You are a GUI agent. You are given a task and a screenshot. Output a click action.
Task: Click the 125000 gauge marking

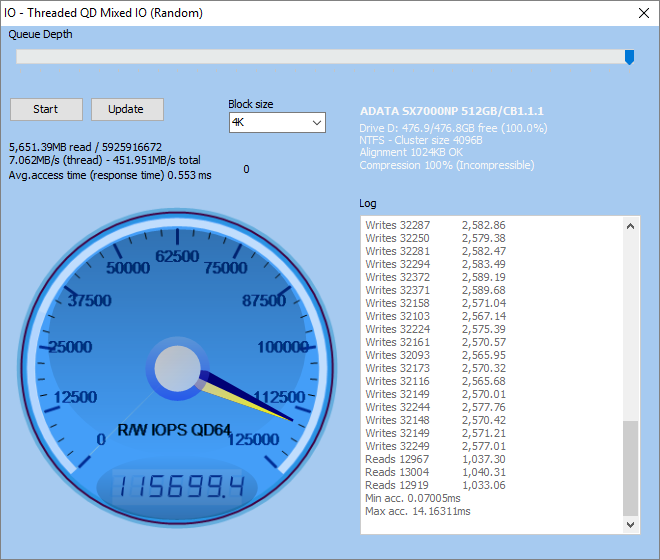pyautogui.click(x=253, y=440)
